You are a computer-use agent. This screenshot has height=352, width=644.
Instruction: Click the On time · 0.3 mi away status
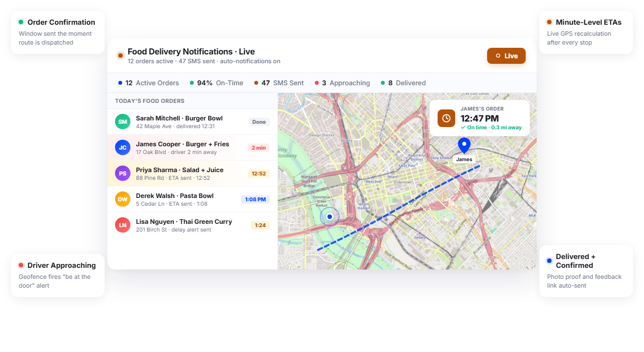click(491, 128)
